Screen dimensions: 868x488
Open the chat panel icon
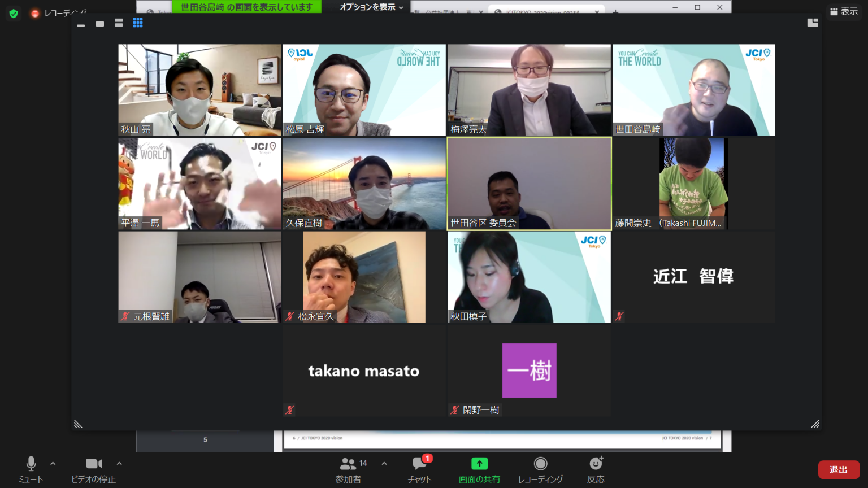pyautogui.click(x=419, y=464)
